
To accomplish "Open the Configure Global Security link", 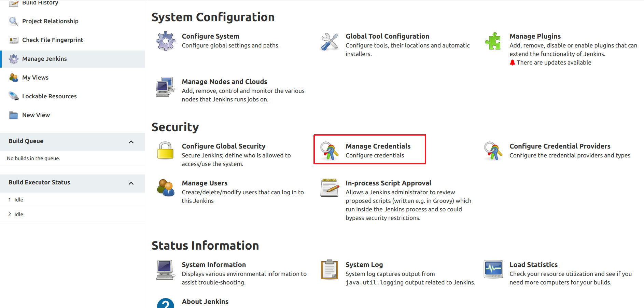I will pos(223,146).
